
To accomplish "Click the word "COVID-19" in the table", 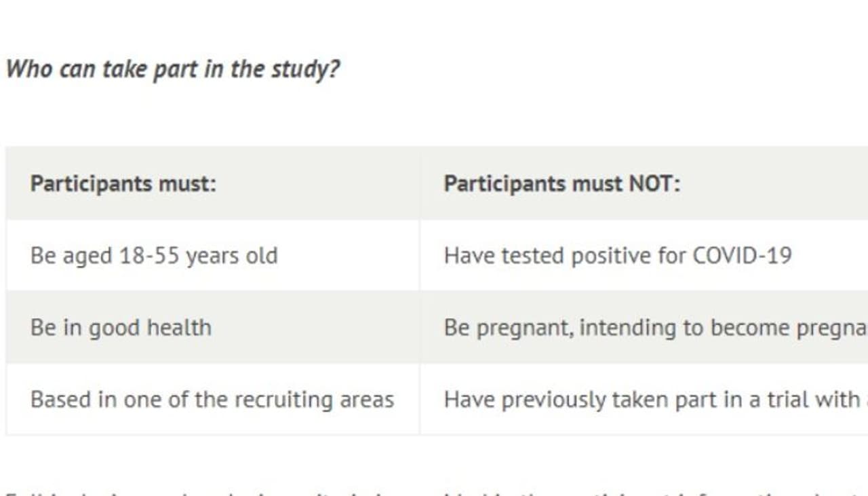I will (742, 256).
